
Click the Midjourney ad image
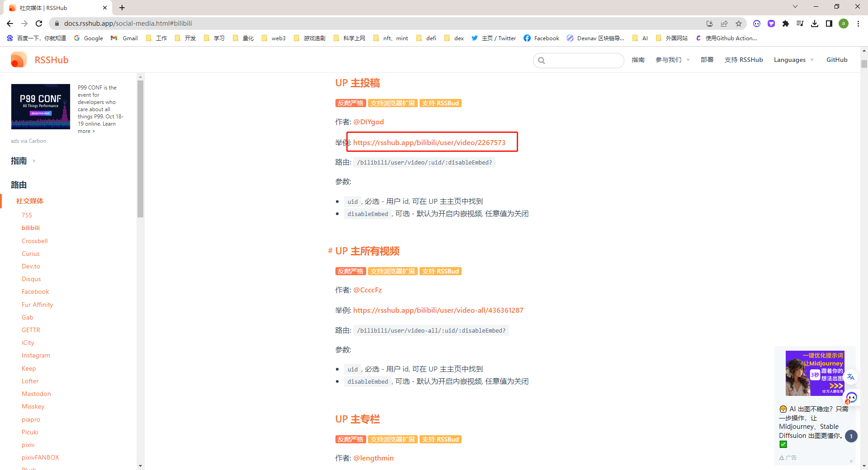point(815,373)
